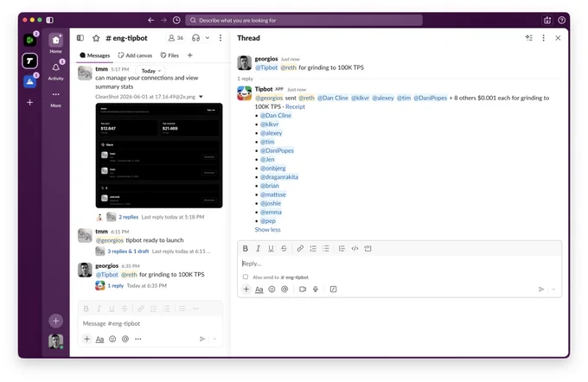Insert code block in thread reply
Viewport: 588px width, 382px height.
[367, 249]
